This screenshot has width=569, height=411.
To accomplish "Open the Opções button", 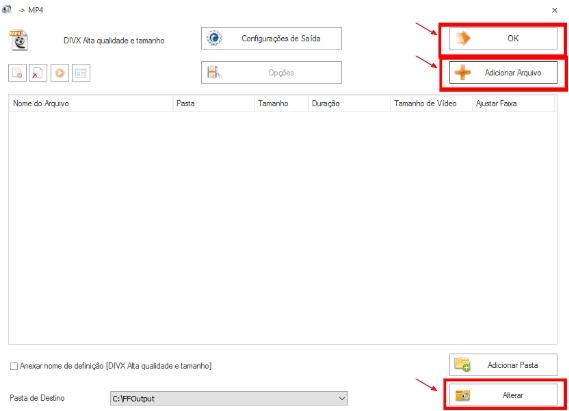I will pyautogui.click(x=271, y=73).
